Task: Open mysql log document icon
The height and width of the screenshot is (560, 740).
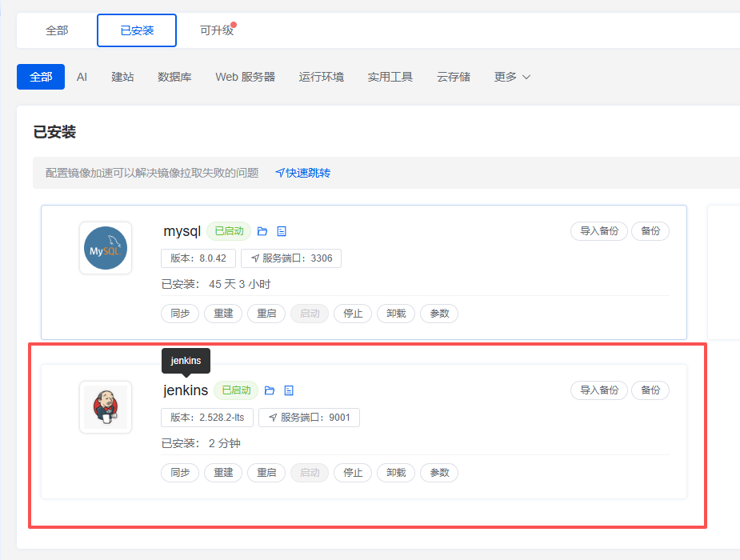Action: coord(282,231)
